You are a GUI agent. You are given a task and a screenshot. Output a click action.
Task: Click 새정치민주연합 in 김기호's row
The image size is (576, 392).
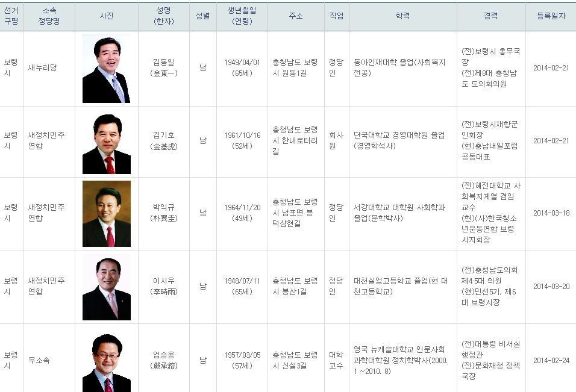click(46, 140)
